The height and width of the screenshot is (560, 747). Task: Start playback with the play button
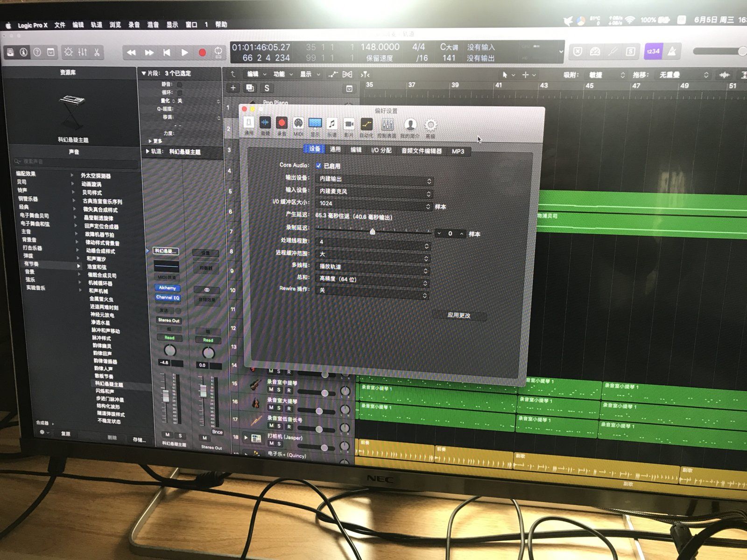(x=184, y=53)
